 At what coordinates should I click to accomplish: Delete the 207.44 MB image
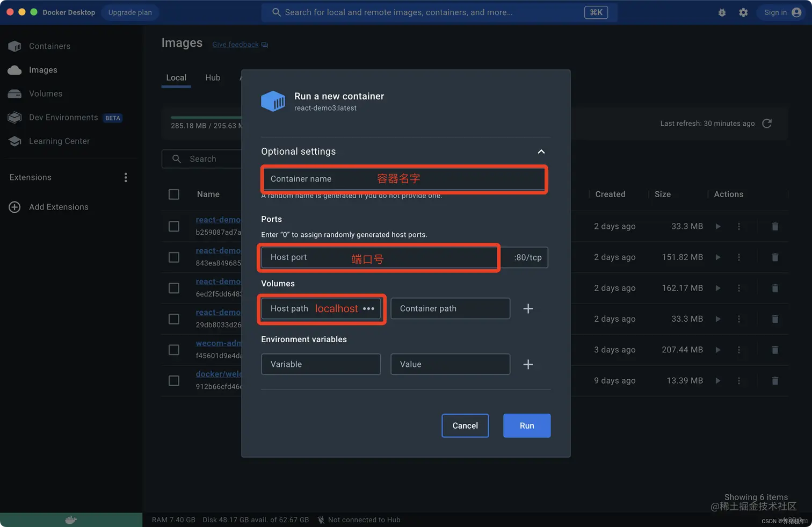[x=775, y=350]
